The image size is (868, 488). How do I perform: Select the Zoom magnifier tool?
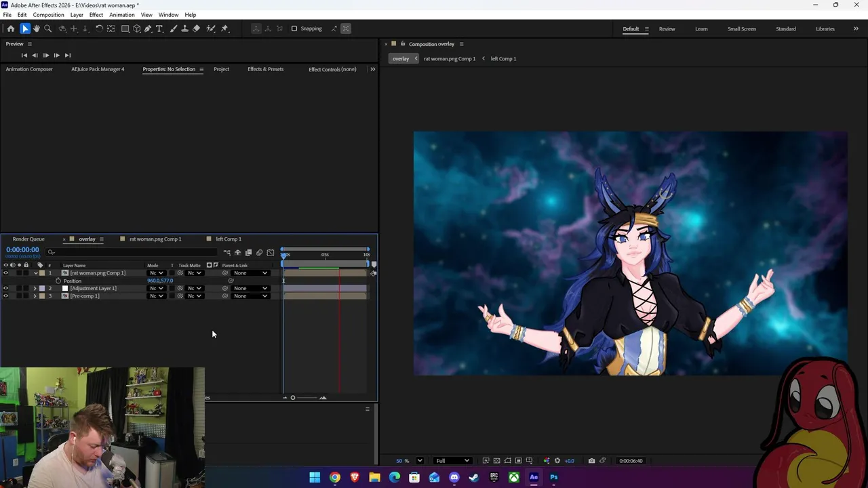click(47, 28)
